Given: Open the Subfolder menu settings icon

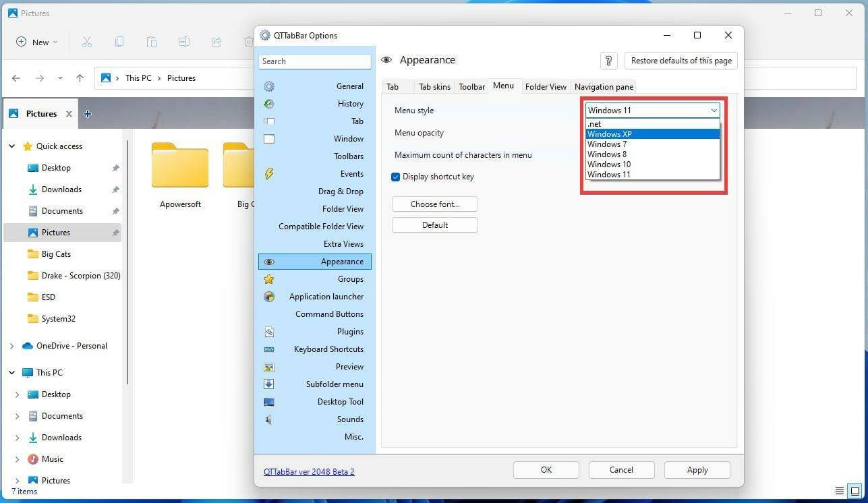Looking at the screenshot, I should tap(269, 384).
